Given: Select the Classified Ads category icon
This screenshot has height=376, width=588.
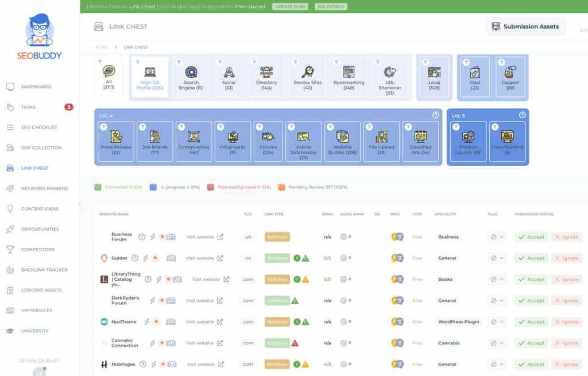Looking at the screenshot, I should tap(421, 137).
